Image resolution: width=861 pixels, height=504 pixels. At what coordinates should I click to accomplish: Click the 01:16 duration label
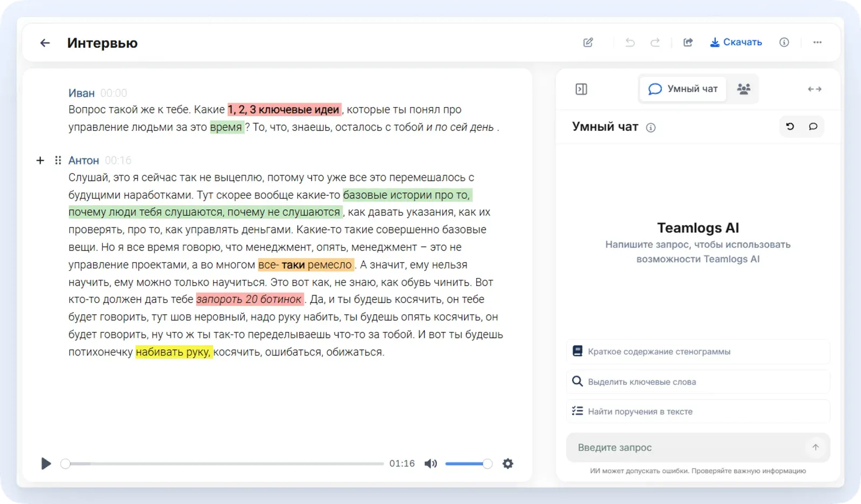[x=402, y=464]
